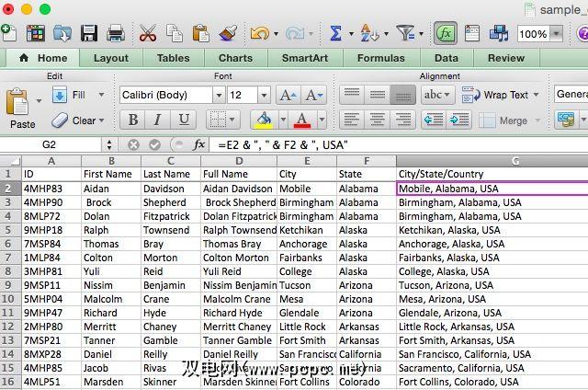This screenshot has height=390, width=588.
Task: Open the zoom percentage dropdown
Action: point(557,34)
